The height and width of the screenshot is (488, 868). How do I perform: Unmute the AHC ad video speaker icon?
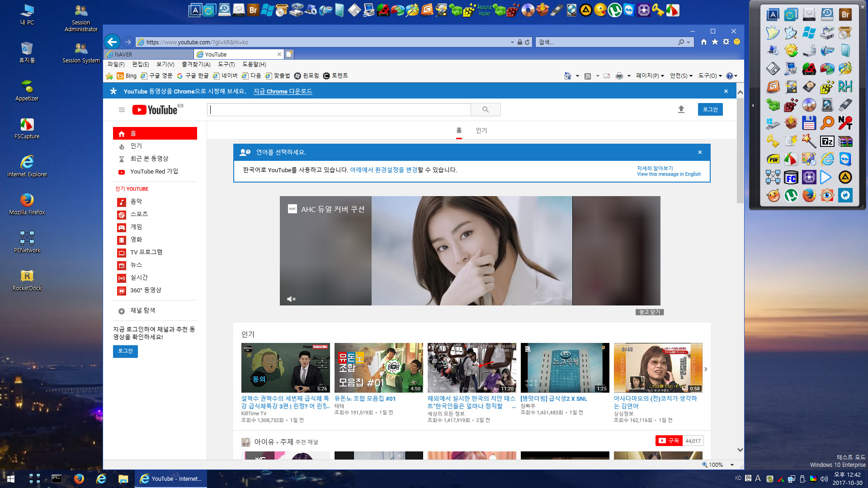pyautogui.click(x=292, y=299)
